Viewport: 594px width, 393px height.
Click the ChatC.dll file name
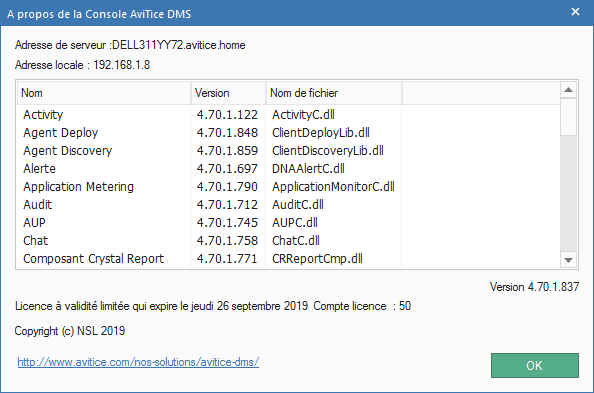coord(296,241)
